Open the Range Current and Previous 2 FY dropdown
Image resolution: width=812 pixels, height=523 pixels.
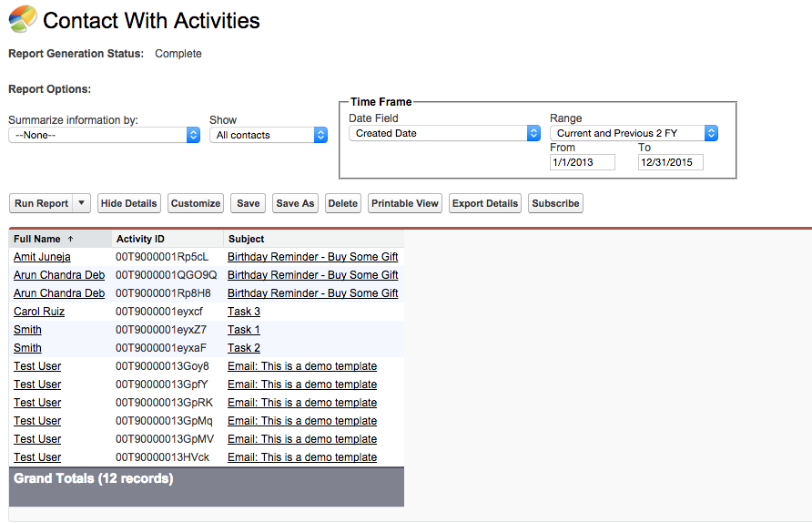pos(634,133)
